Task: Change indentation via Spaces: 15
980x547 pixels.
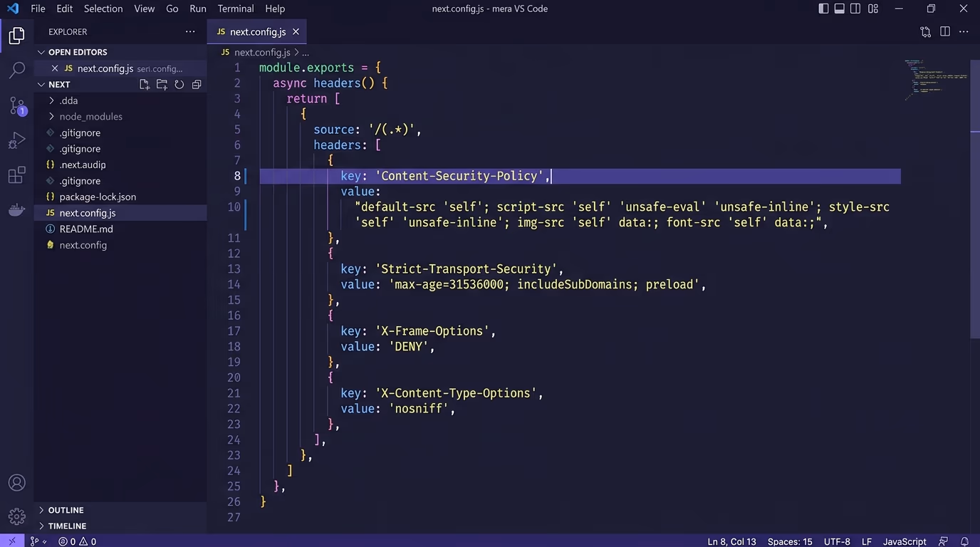Action: click(x=790, y=541)
